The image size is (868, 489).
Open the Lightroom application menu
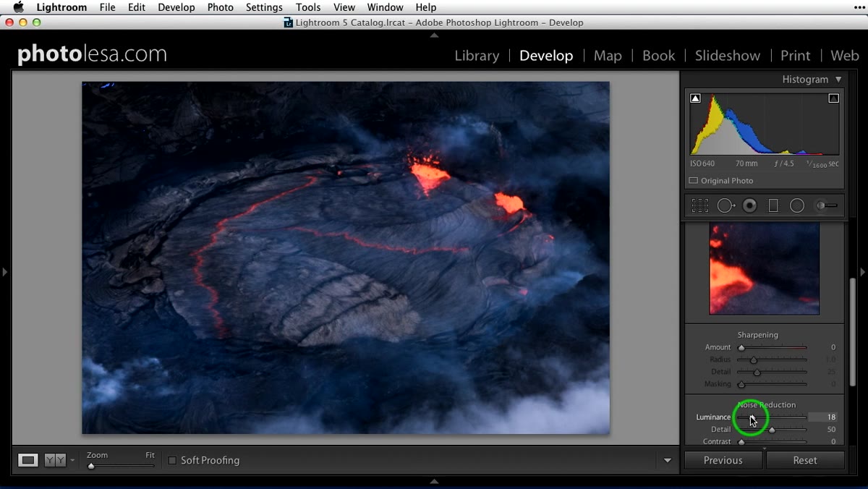pos(61,7)
